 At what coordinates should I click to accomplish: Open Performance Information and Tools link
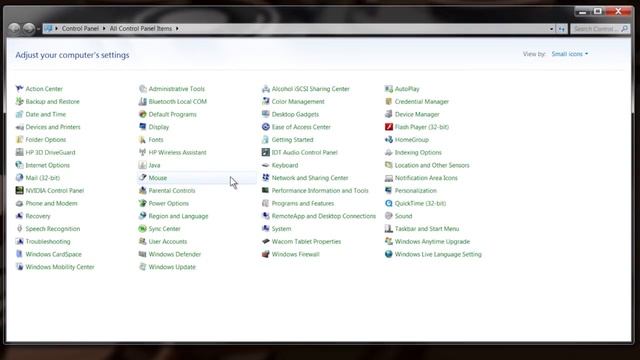point(320,191)
